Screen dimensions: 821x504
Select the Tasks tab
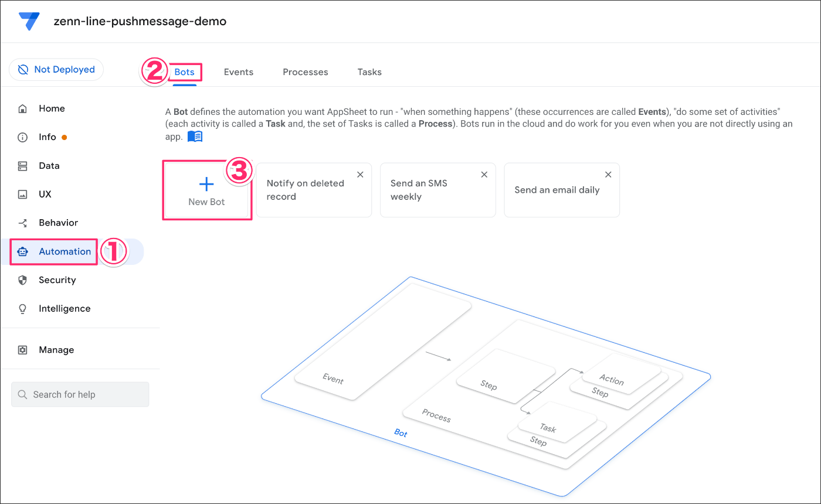(x=369, y=71)
